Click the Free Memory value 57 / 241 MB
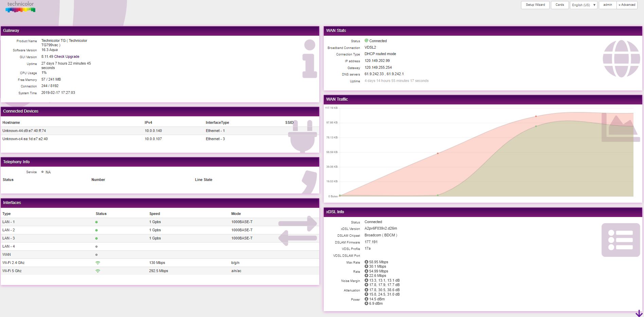The height and width of the screenshot is (317, 644). point(51,80)
